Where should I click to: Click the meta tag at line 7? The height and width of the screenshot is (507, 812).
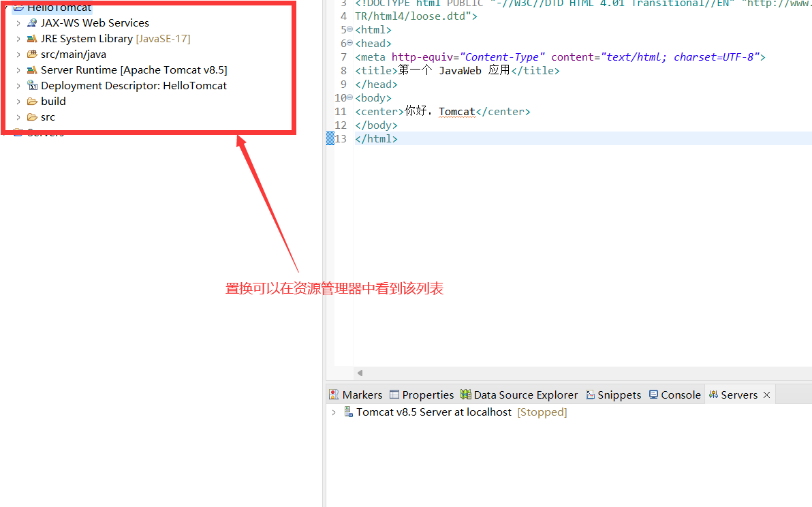click(561, 57)
